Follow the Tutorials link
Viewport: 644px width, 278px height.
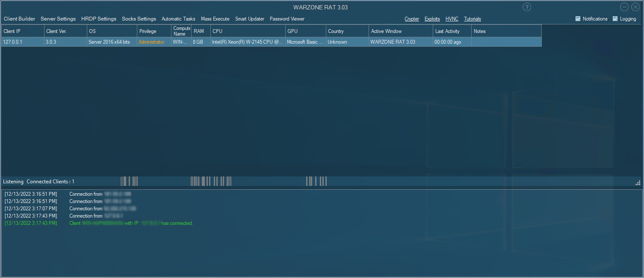473,19
